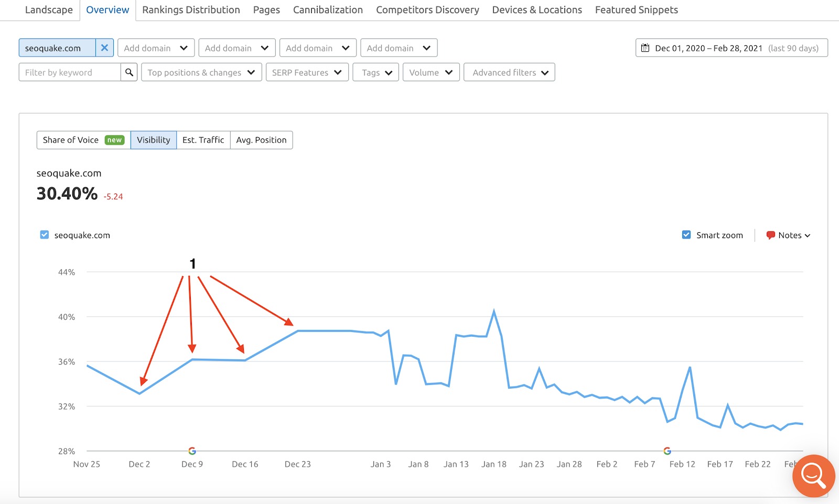839x504 pixels.
Task: Switch chart to Avg. Position
Action: [x=261, y=140]
